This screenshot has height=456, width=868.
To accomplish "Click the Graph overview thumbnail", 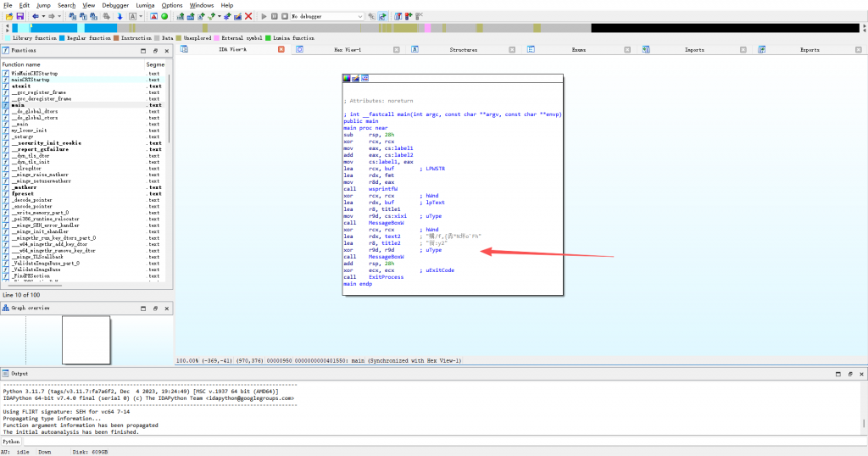I will pyautogui.click(x=86, y=340).
